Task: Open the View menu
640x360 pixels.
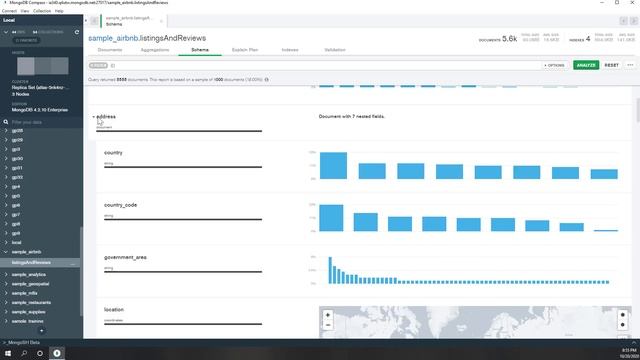Action: point(24,11)
